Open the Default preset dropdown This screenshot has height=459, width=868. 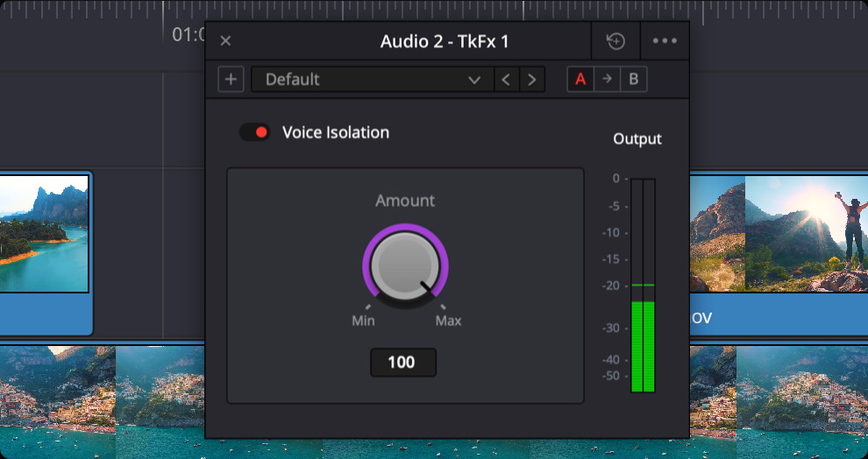coord(371,80)
